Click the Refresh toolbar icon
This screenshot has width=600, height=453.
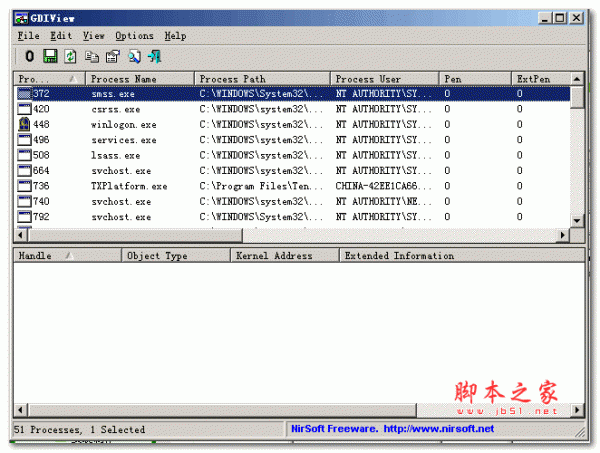(x=70, y=57)
